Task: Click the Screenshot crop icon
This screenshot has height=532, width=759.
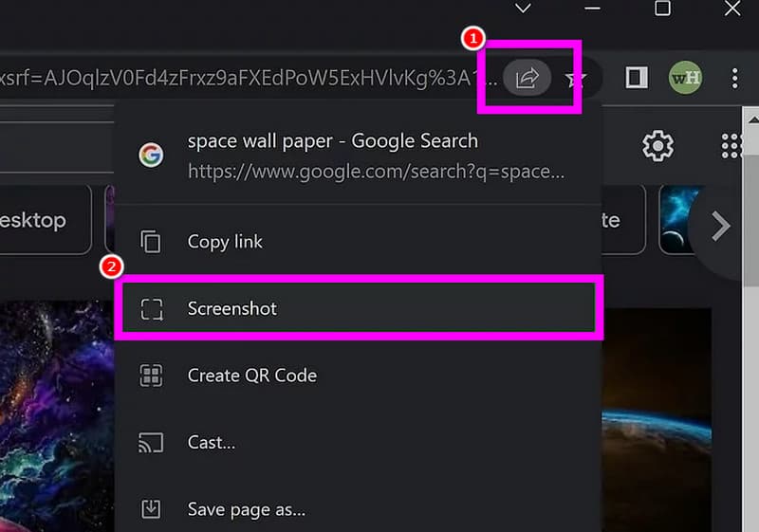Action: 152,309
